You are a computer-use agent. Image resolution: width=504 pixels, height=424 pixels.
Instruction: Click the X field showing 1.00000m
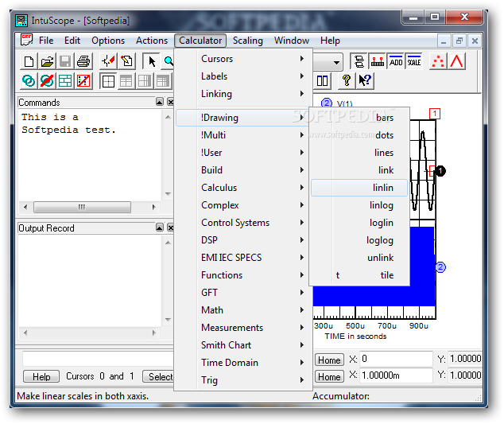[396, 375]
